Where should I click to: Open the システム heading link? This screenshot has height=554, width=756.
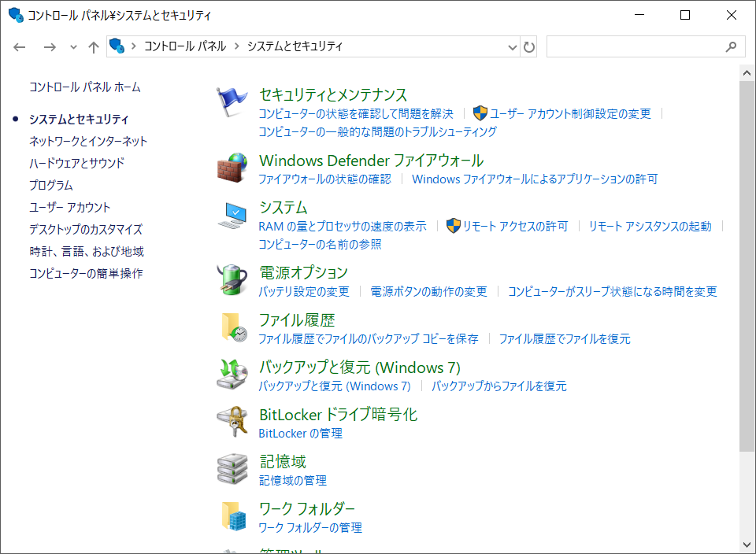pyautogui.click(x=283, y=208)
